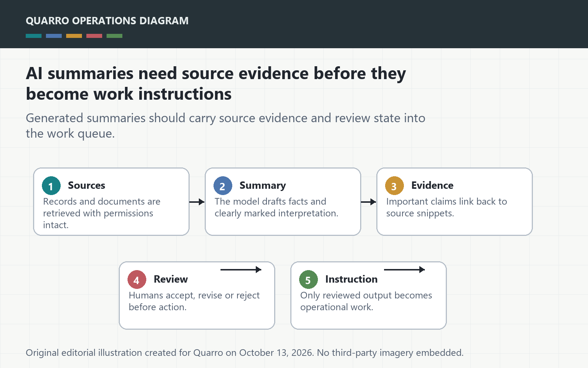Image resolution: width=588 pixels, height=368 pixels.
Task: Click the blue swatch under the header
Action: (54, 36)
